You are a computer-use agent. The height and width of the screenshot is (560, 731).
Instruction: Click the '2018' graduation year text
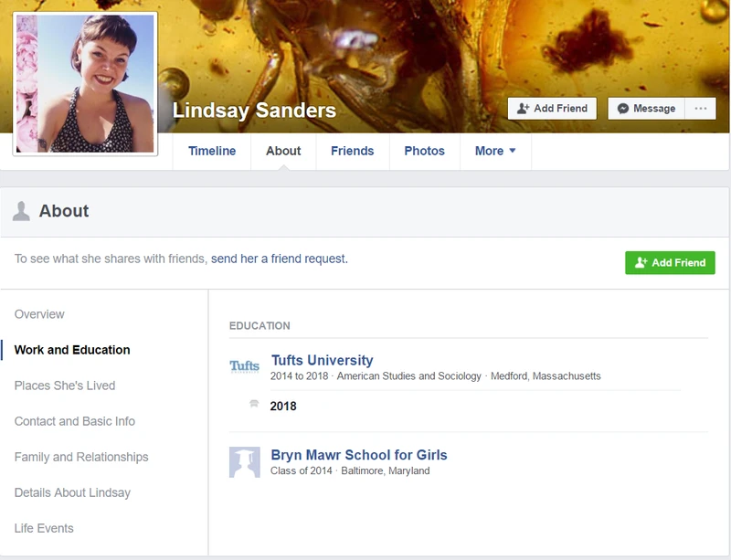click(283, 407)
